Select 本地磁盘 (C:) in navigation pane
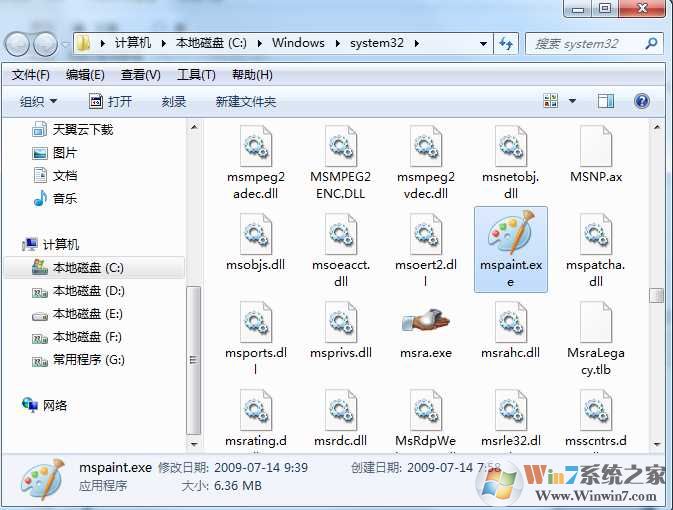 pos(78,268)
